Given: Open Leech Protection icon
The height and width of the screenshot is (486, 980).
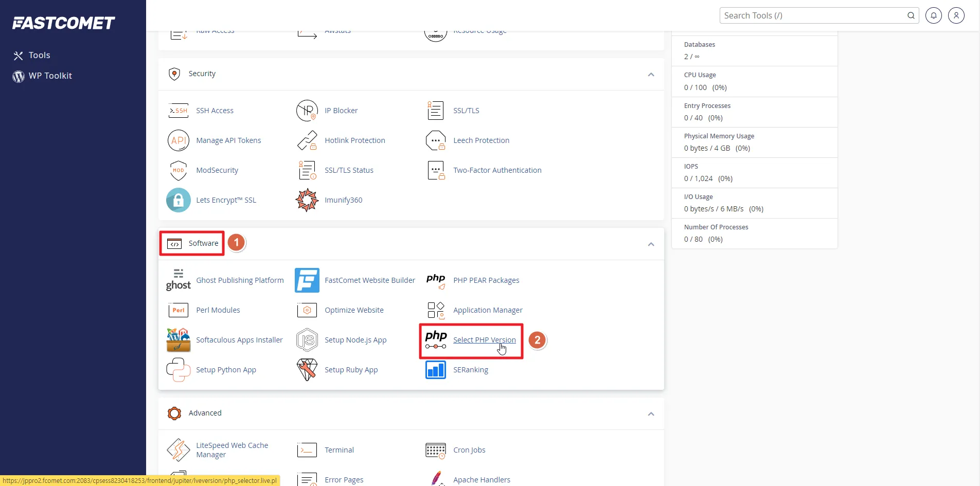Looking at the screenshot, I should point(436,140).
